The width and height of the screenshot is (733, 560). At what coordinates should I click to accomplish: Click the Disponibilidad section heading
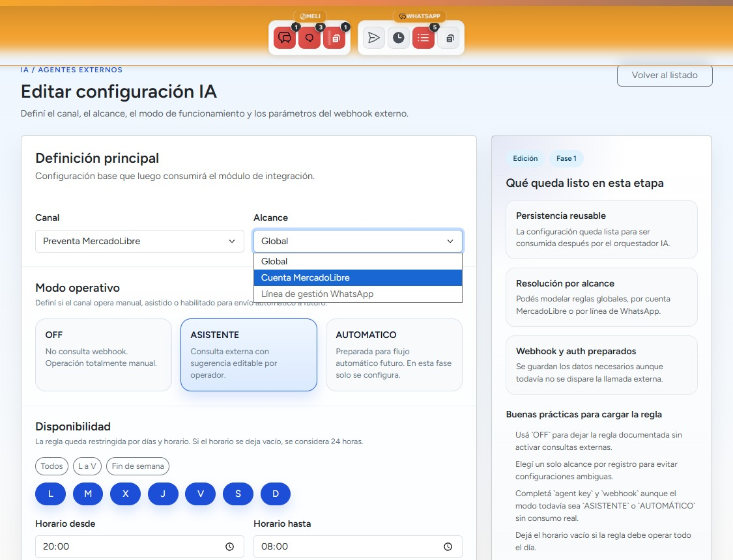(73, 427)
